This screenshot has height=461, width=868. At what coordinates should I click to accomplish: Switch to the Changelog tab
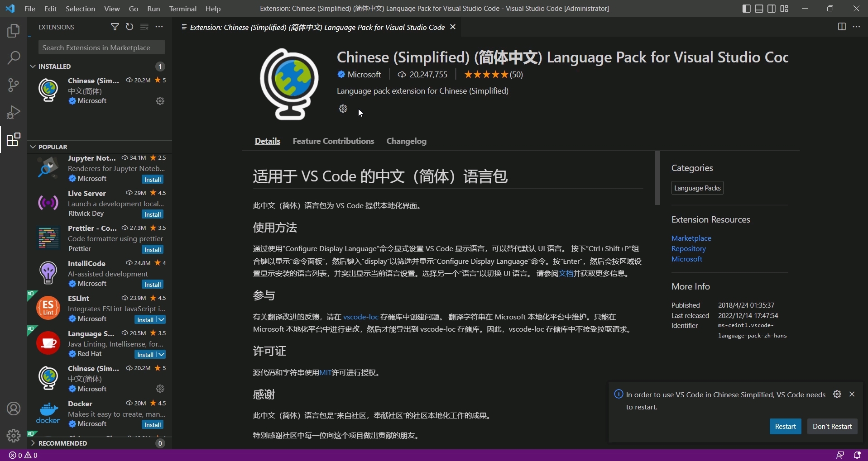(x=406, y=141)
